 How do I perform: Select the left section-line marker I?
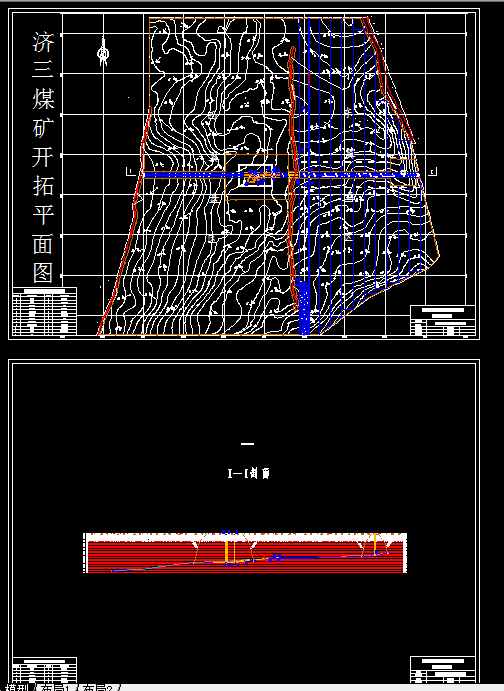131,171
